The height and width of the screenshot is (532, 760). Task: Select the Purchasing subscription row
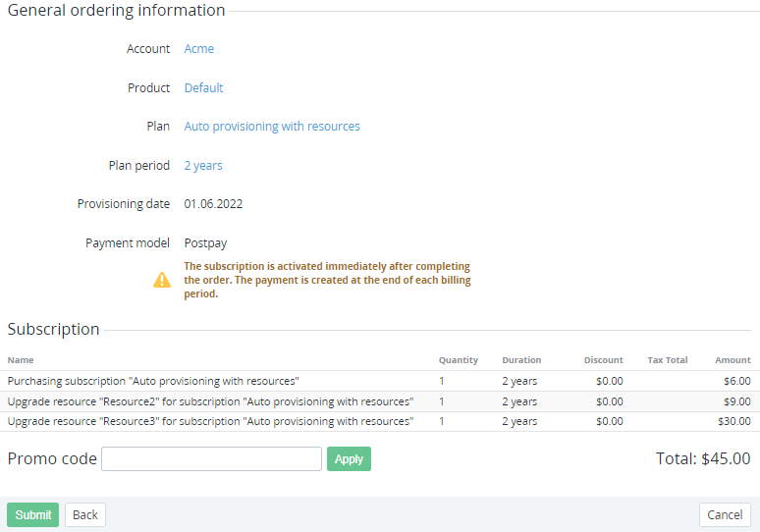(153, 381)
